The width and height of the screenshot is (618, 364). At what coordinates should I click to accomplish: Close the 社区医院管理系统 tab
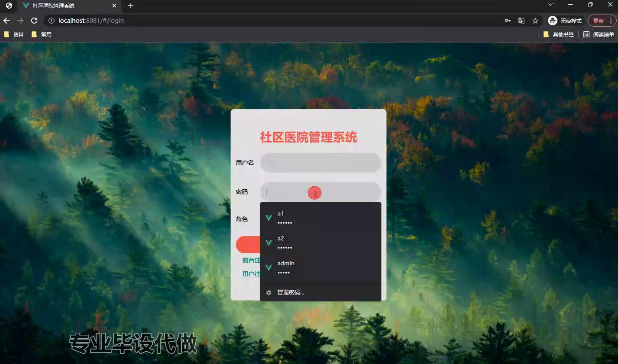click(x=114, y=6)
